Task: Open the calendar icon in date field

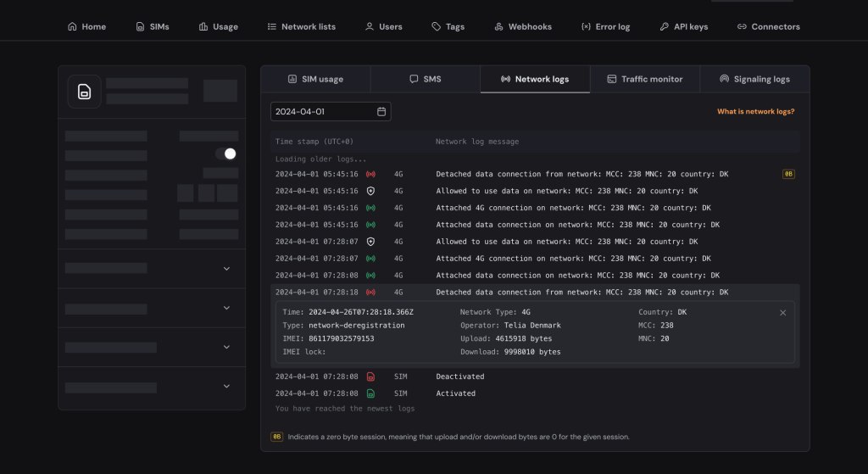Action: (x=381, y=112)
